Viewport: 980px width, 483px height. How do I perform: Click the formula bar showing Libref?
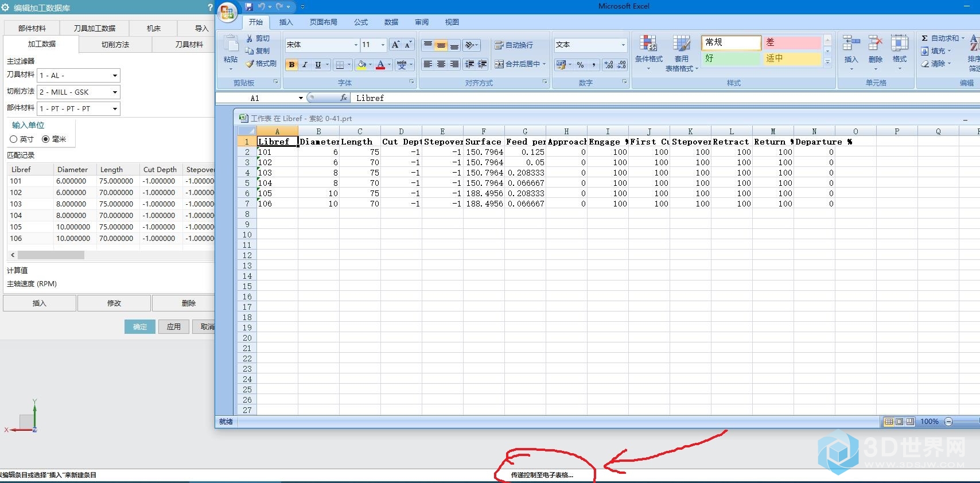(x=666, y=98)
